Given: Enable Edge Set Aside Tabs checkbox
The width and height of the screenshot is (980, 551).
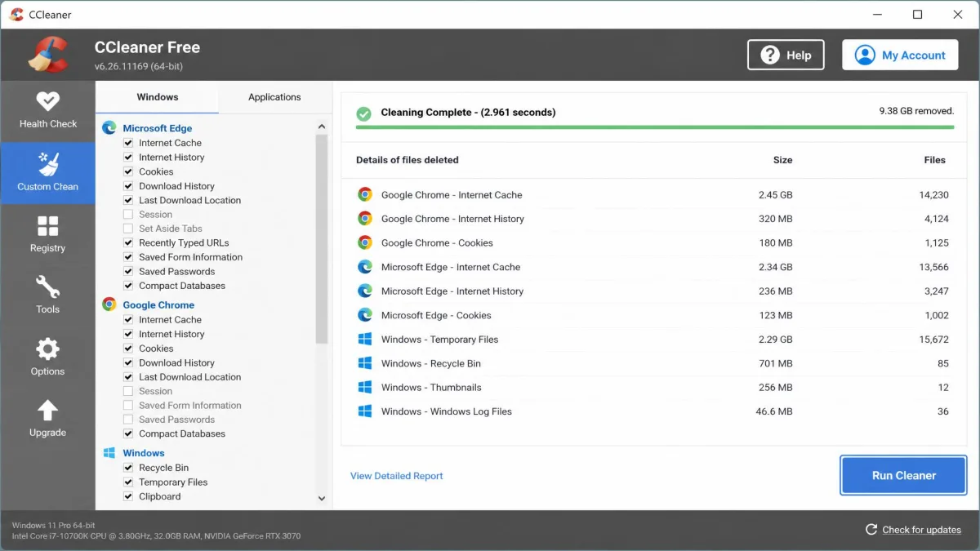Looking at the screenshot, I should coord(128,229).
